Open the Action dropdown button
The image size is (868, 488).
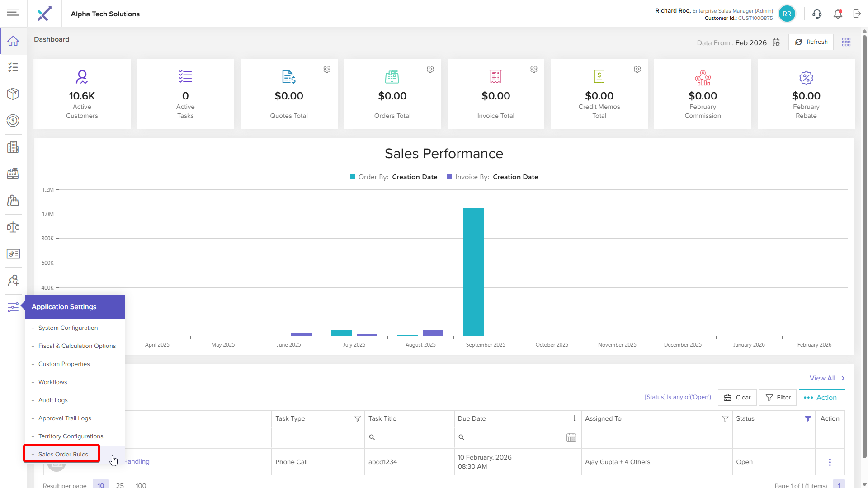click(821, 398)
